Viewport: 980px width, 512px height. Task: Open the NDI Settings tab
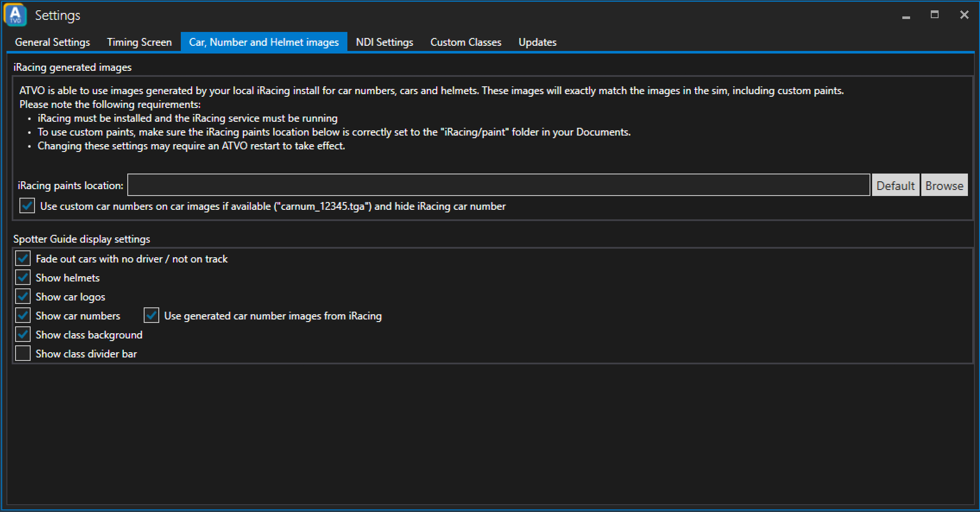coord(384,42)
